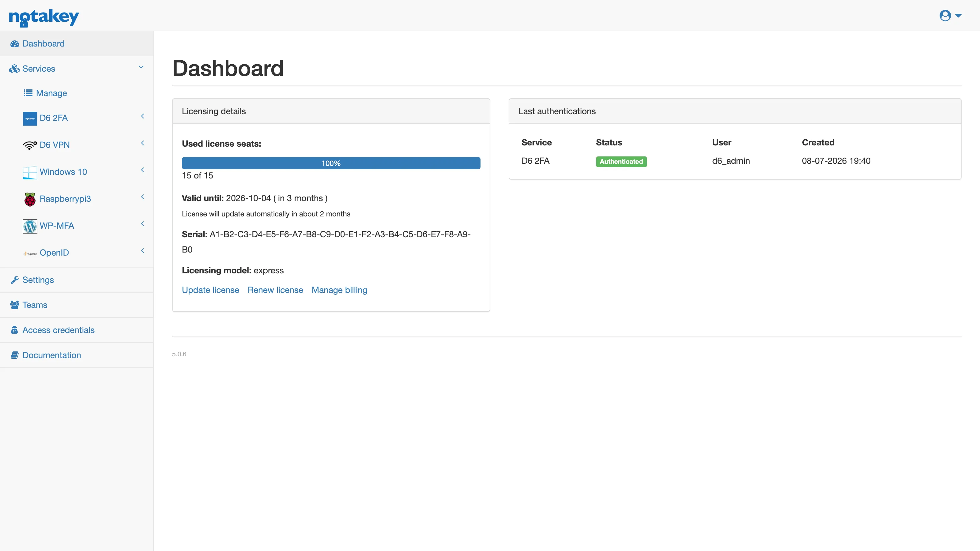Open the D6 VPN service

tap(55, 145)
